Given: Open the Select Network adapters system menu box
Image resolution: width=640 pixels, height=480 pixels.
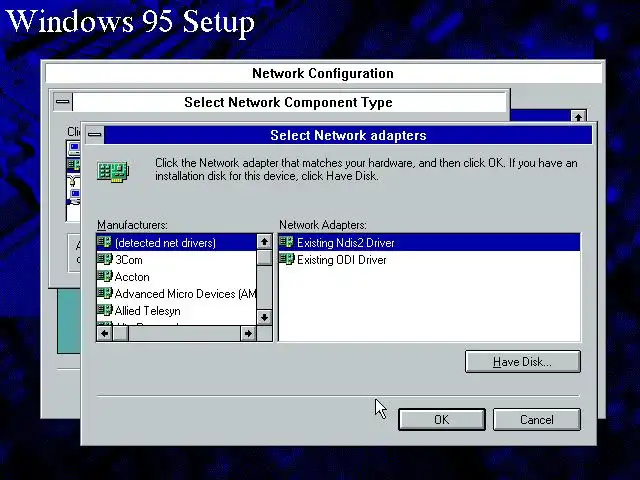Looking at the screenshot, I should click(x=95, y=135).
